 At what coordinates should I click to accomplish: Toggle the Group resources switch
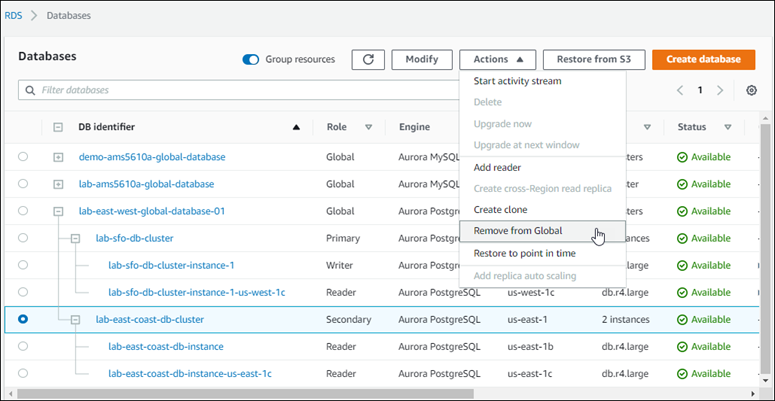251,60
